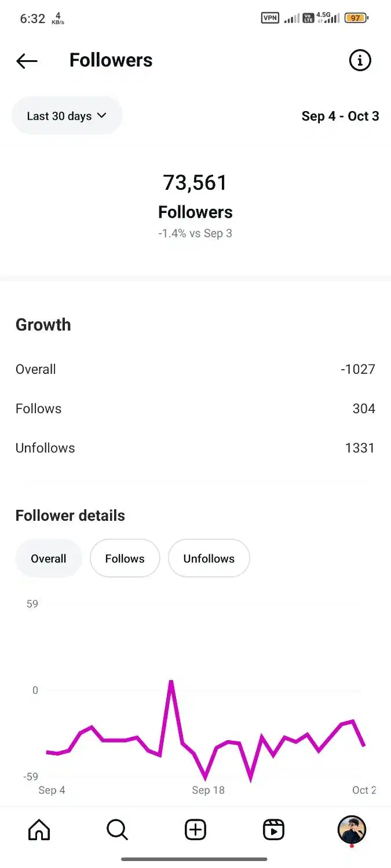This screenshot has height=868, width=391.
Task: Open the info icon for Followers
Action: click(x=360, y=60)
